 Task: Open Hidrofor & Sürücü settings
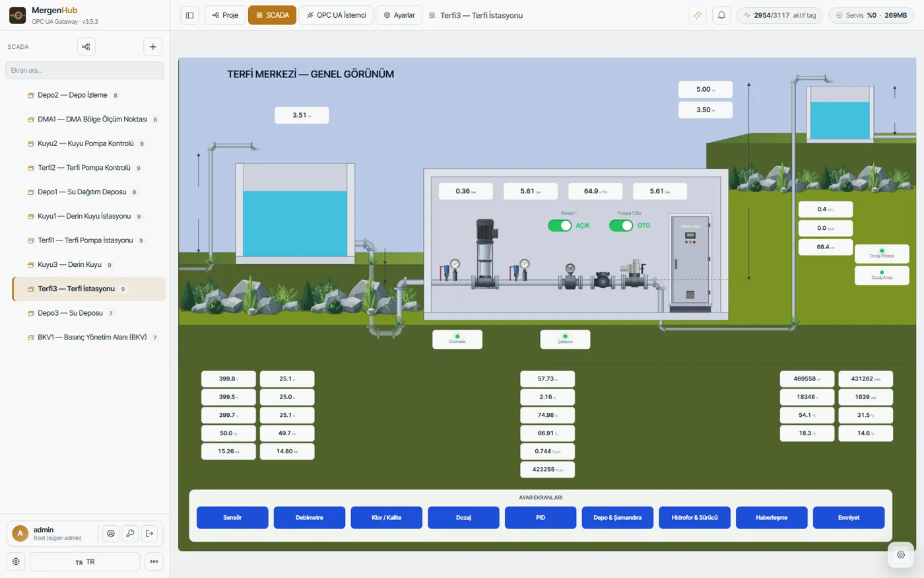(x=694, y=518)
